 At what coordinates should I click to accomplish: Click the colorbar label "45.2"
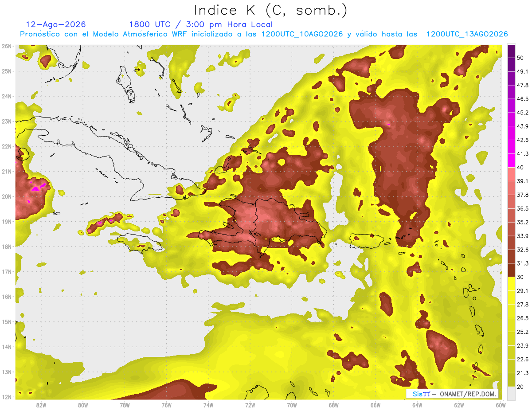[522, 113]
